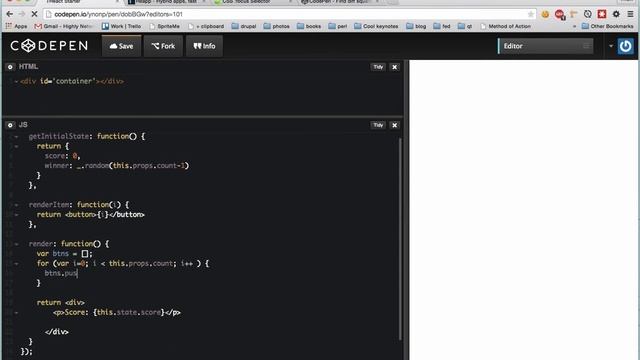
Task: Open the Gmail bookmark
Action: click(x=64, y=26)
